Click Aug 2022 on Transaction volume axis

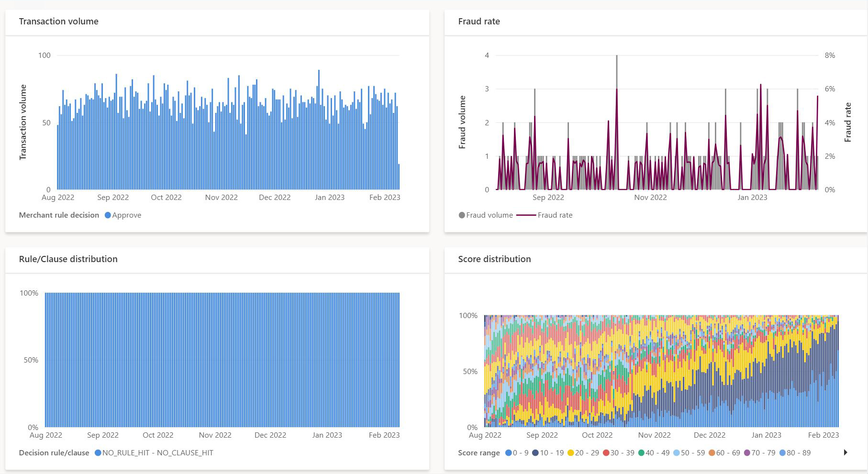58,198
